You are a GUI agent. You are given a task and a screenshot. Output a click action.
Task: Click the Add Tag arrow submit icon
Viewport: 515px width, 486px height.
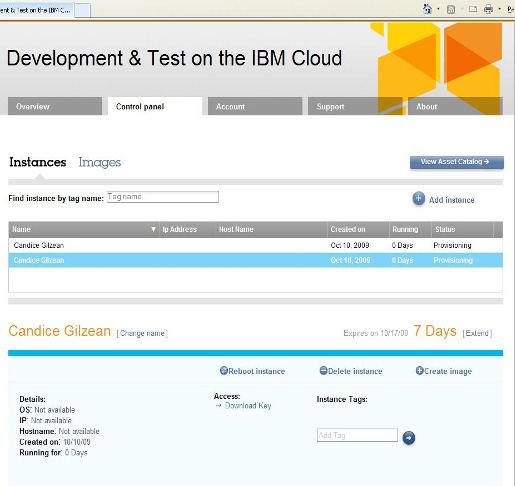409,438
